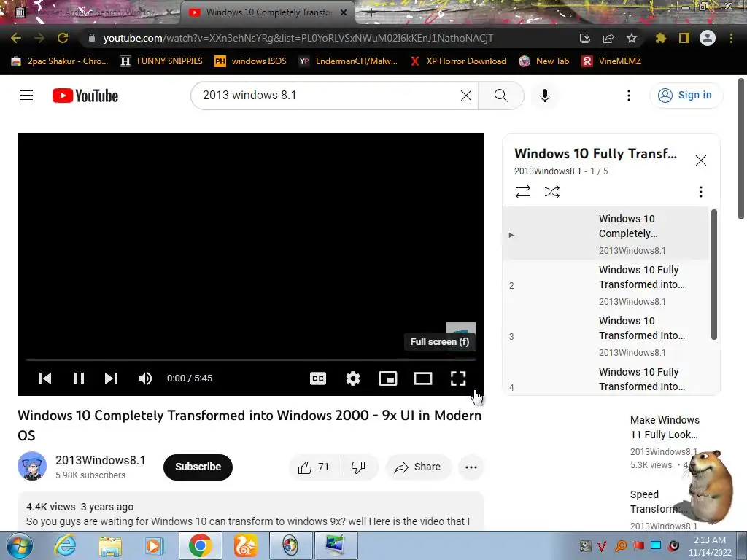This screenshot has width=747, height=560.
Task: Toggle theater mode
Action: point(423,378)
